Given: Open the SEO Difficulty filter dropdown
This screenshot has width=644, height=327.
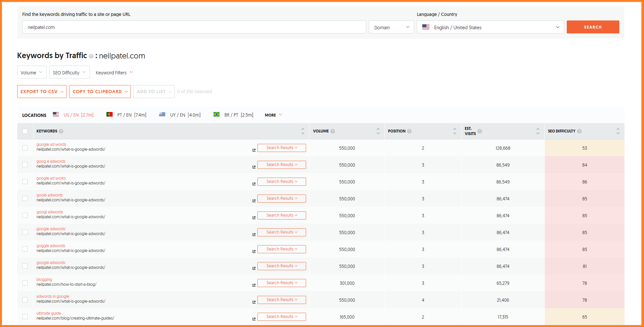Looking at the screenshot, I should (x=69, y=72).
